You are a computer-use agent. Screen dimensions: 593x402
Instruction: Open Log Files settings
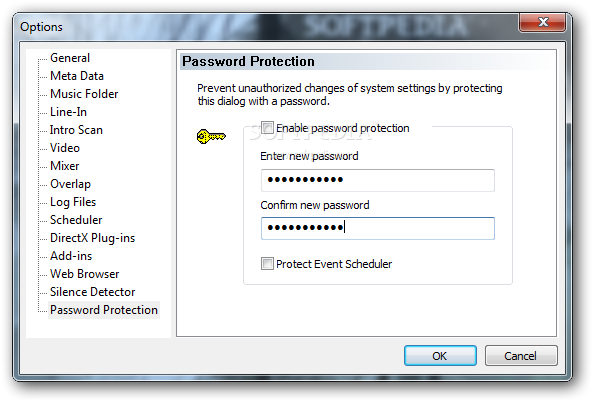pos(73,202)
